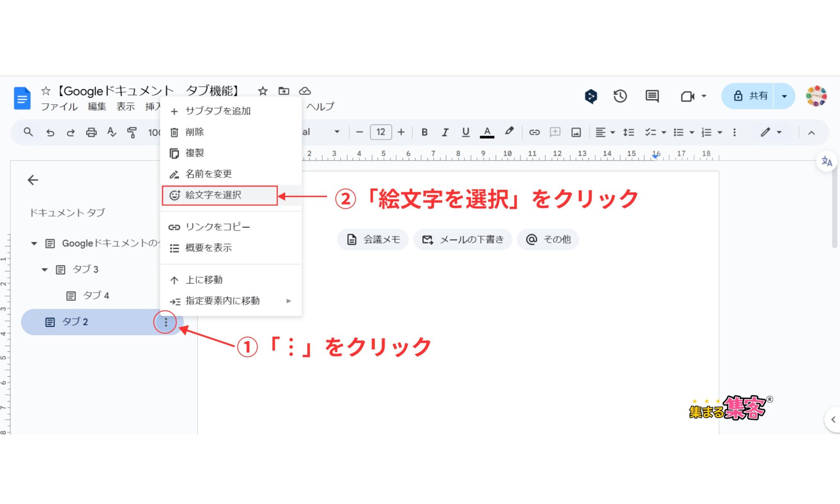Image resolution: width=840 pixels, height=504 pixels.
Task: Choose 概要を表示 from the tab menu
Action: pyautogui.click(x=231, y=248)
